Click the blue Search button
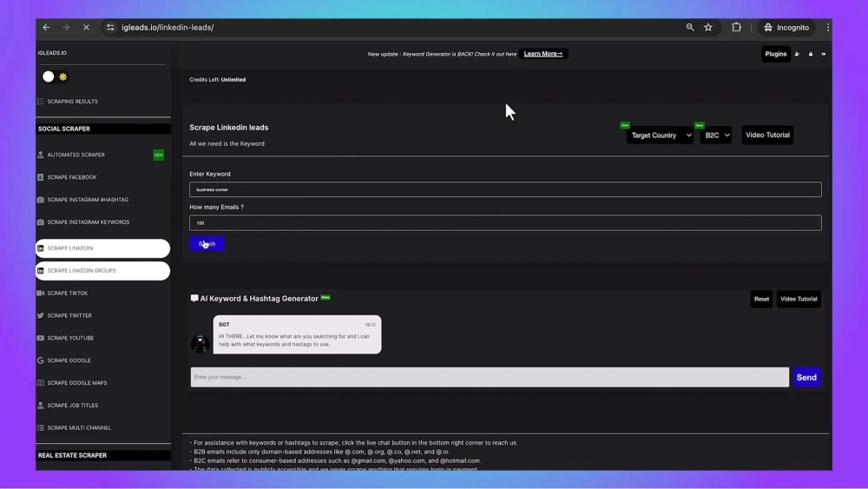Viewport: 868px width, 489px height. click(207, 244)
